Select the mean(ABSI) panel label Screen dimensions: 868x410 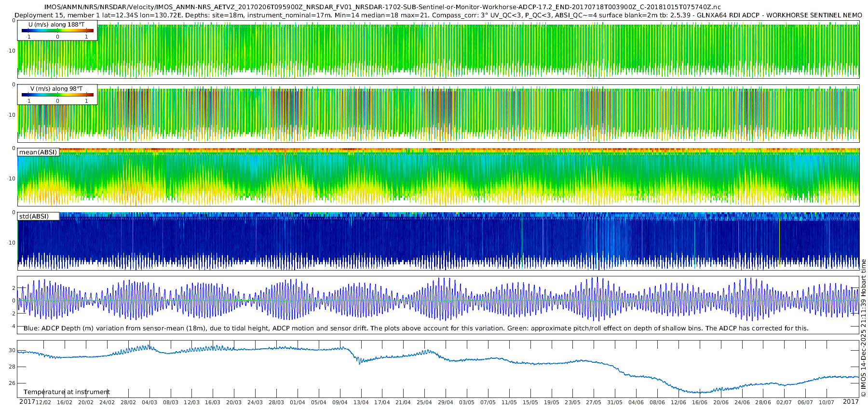click(38, 152)
